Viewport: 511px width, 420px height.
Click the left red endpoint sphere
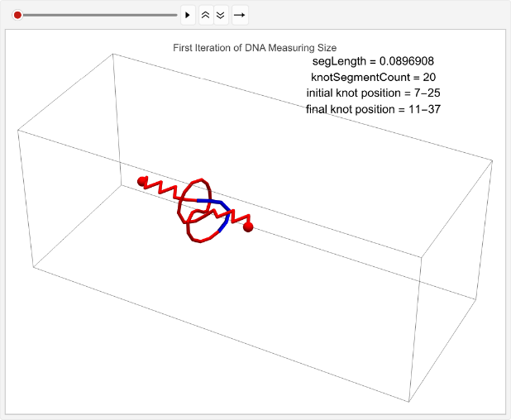(x=142, y=181)
